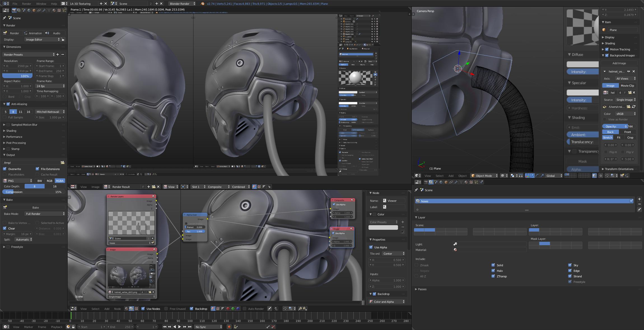
Task: Select RGBA color mode button
Action: click(60, 181)
